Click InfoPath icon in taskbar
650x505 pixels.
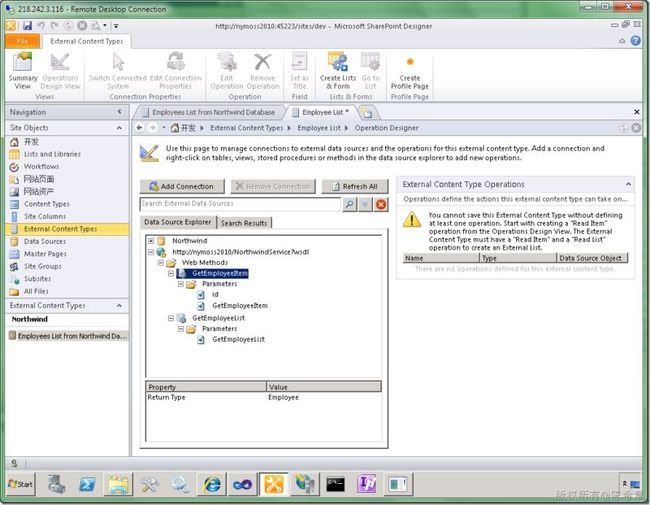366,484
